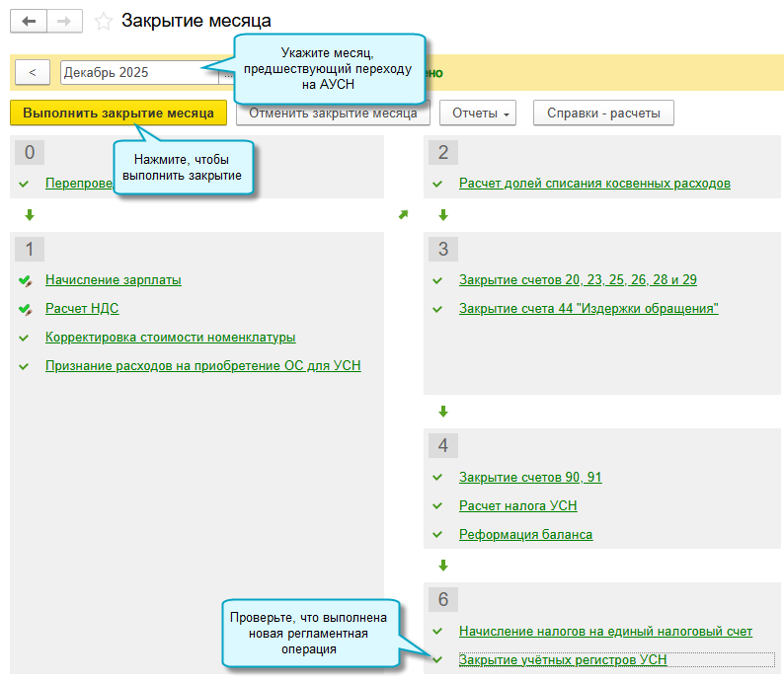Switch to previous month with < button
The width and height of the screenshot is (784, 683).
tap(33, 72)
